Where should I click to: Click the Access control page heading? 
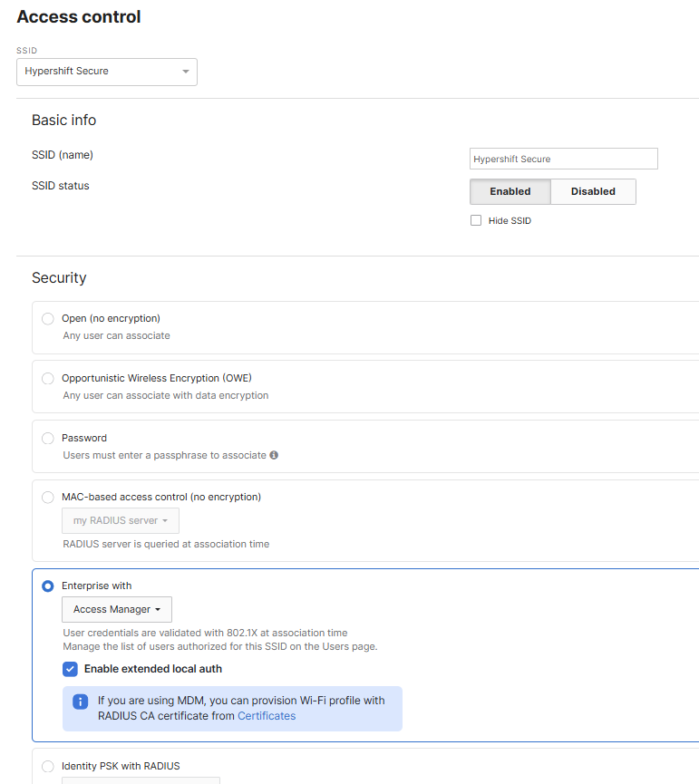point(79,16)
